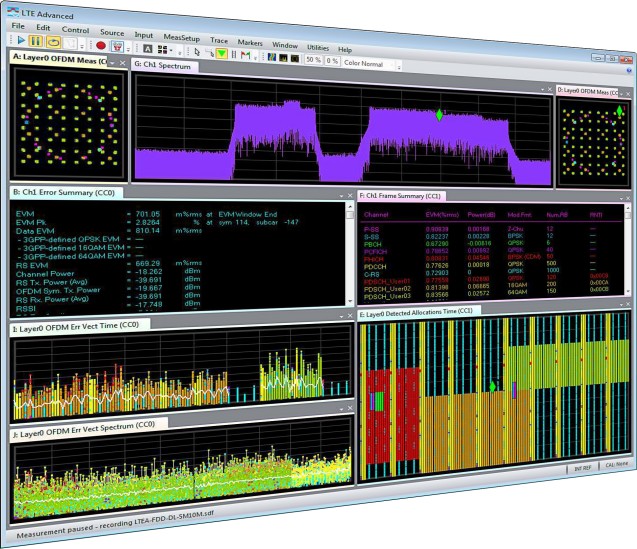Start recording with the red Record icon
The image size is (637, 549).
pyautogui.click(x=101, y=45)
